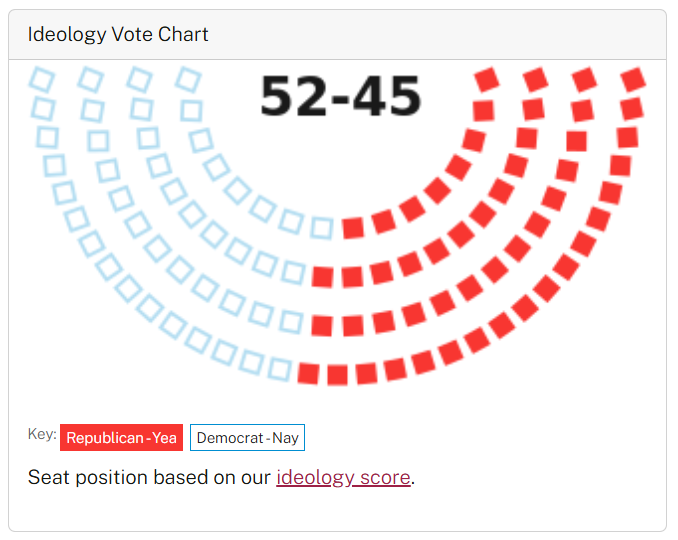Click innermost arc's Democrat seat touching Republican seats

click(322, 228)
